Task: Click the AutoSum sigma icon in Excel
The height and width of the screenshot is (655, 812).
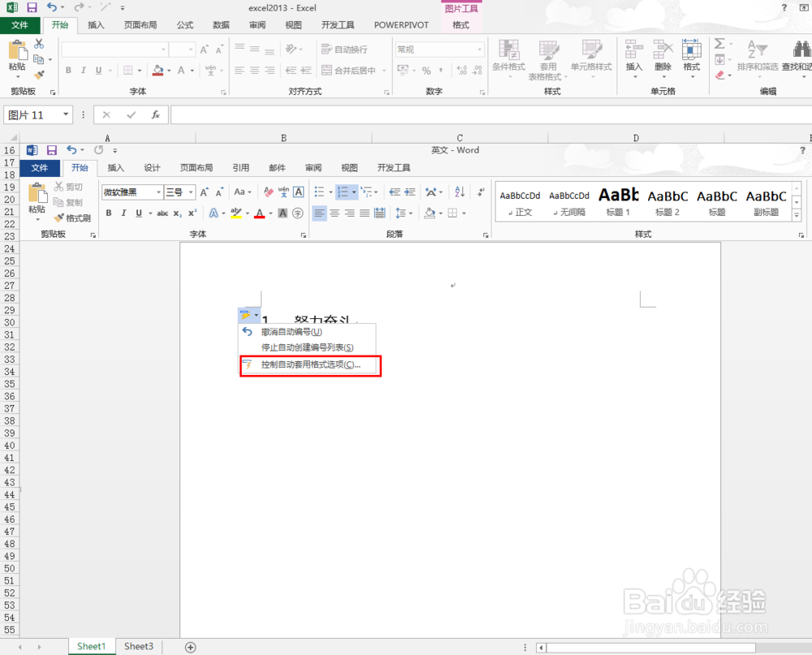Action: pyautogui.click(x=719, y=44)
